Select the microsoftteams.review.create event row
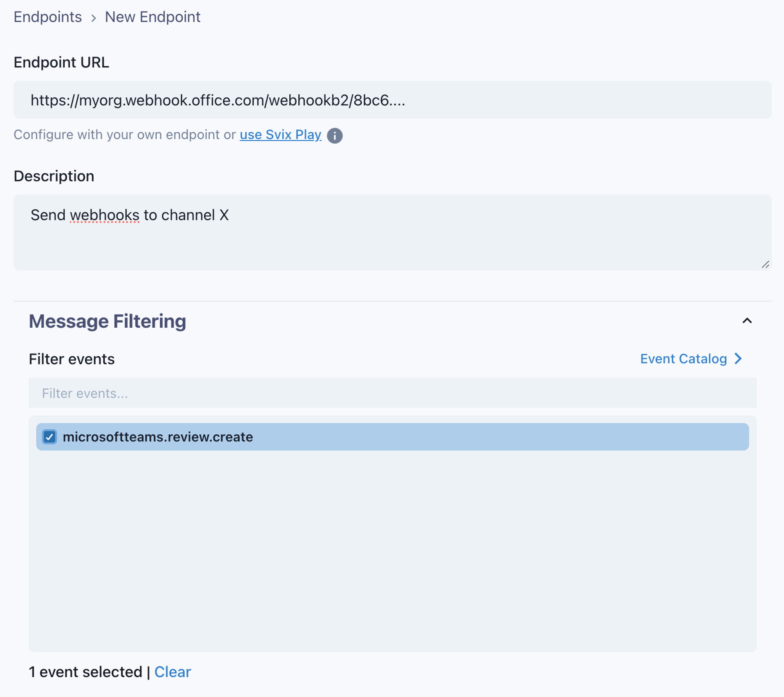Image resolution: width=784 pixels, height=697 pixels. click(392, 437)
